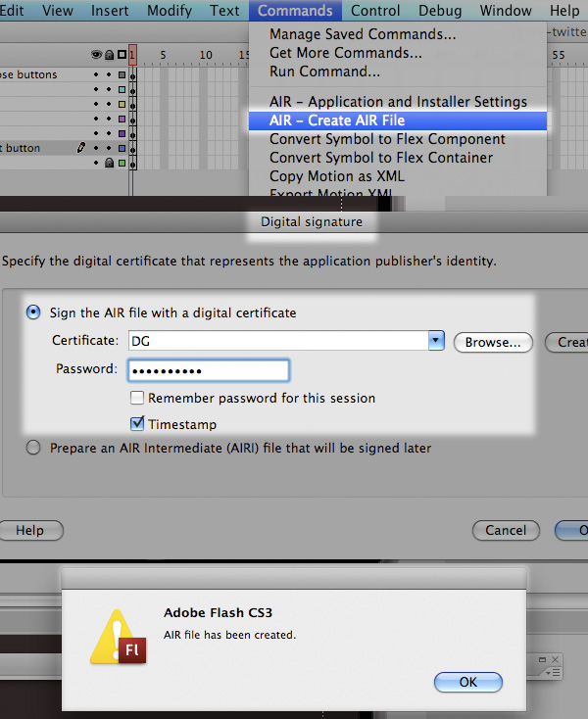Hide the green swatch layer with its eye dot
Viewport: 588px width, 719px height.
(96, 163)
